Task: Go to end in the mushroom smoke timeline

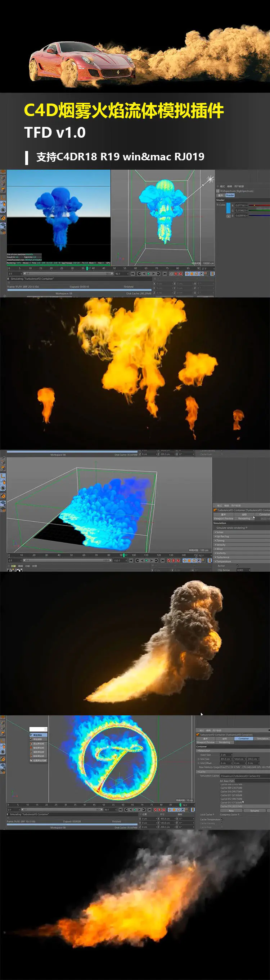Action: pyautogui.click(x=165, y=274)
